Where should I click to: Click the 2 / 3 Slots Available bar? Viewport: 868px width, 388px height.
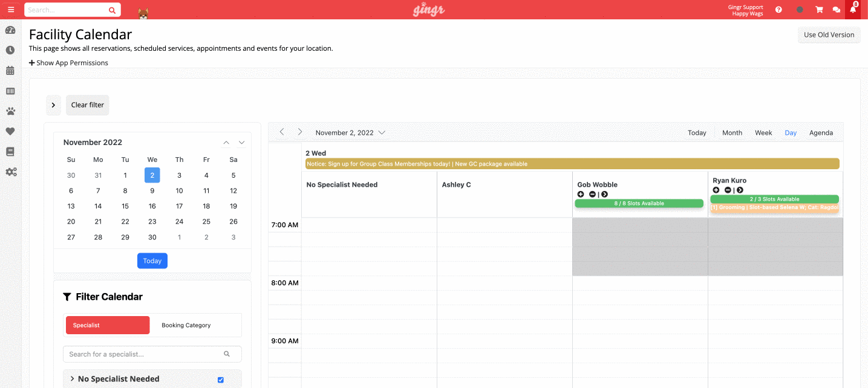pyautogui.click(x=774, y=199)
